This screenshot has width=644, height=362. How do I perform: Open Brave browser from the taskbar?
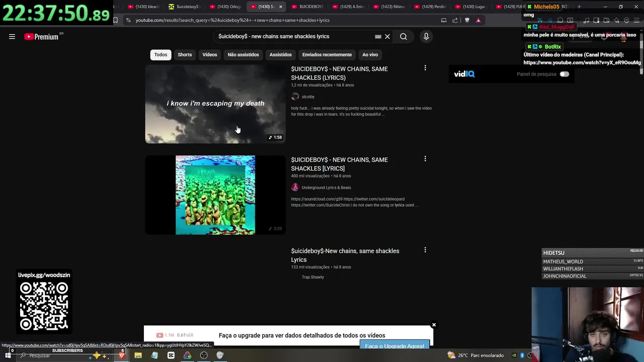tap(121, 355)
